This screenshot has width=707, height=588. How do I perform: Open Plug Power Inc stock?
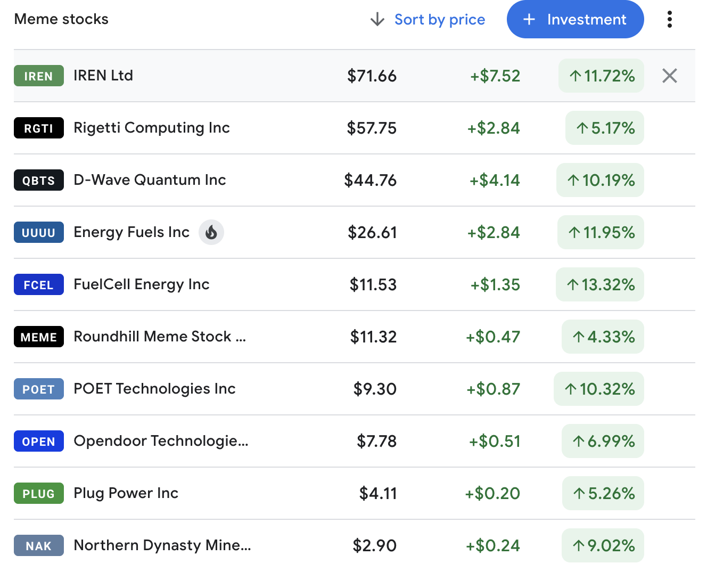tap(126, 493)
